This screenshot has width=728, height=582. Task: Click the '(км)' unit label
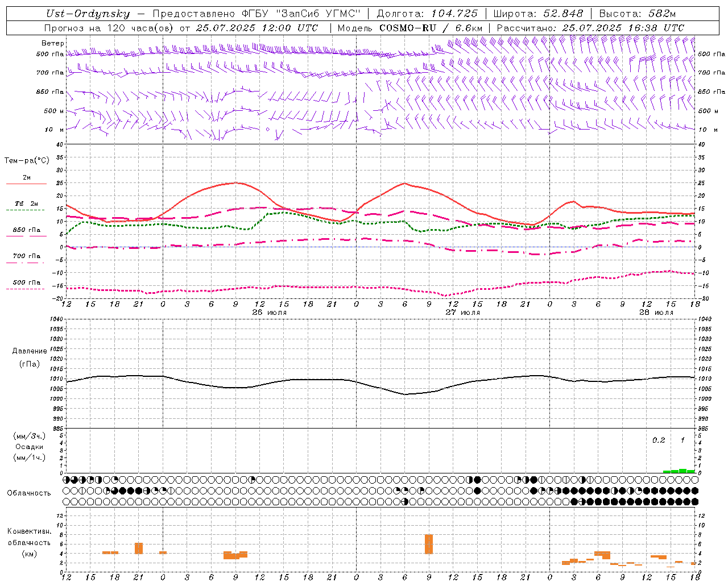pos(30,554)
